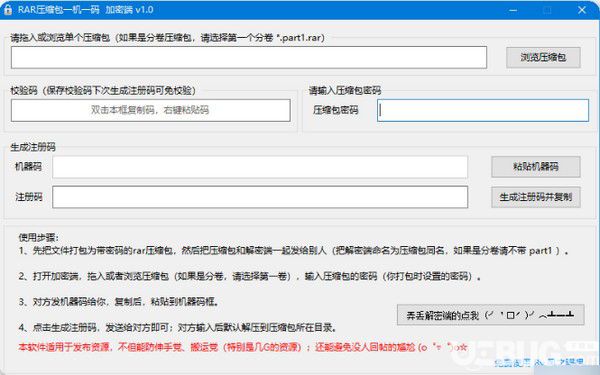Focus the 压缩包密码 password field
Image resolution: width=600 pixels, height=375 pixels.
click(483, 110)
